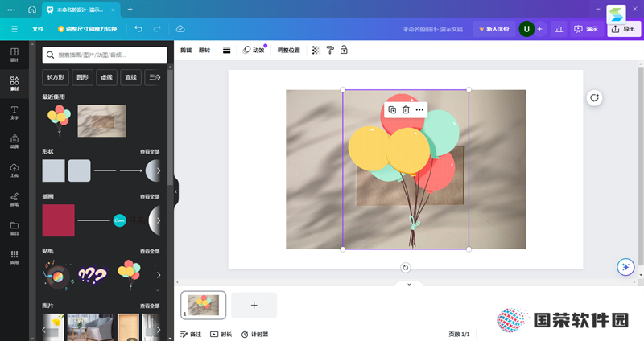View all in 插画 section
Viewport: 644px width, 341px height.
tap(150, 196)
